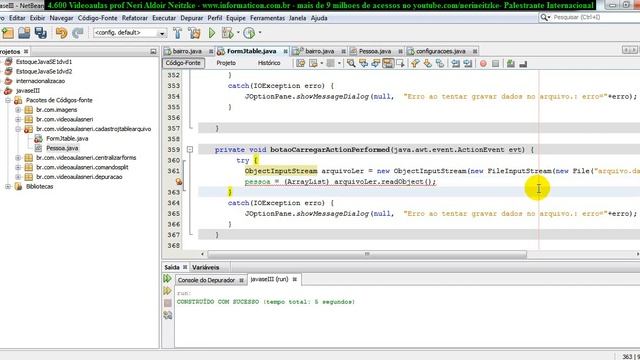The width and height of the screenshot is (640, 360).
Task: Click the Debug Project toolbar icon
Action: 227,33
